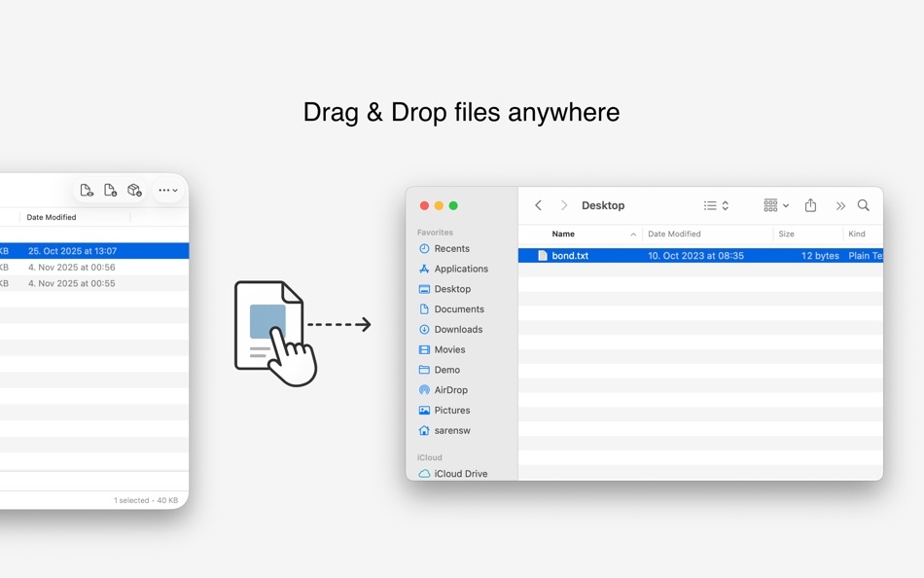924x578 pixels.
Task: Select the AirDrop sidebar icon
Action: pos(426,390)
